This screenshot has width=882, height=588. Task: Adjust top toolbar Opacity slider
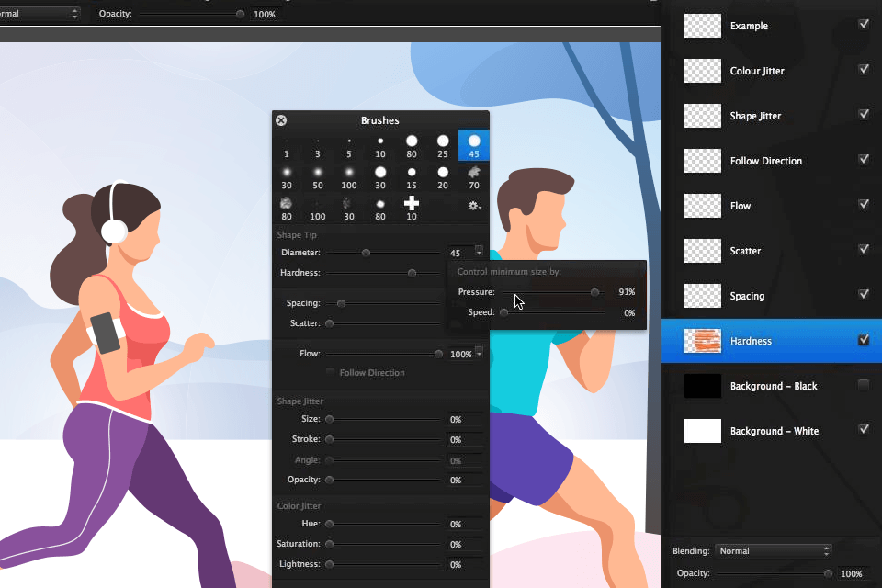(x=240, y=14)
